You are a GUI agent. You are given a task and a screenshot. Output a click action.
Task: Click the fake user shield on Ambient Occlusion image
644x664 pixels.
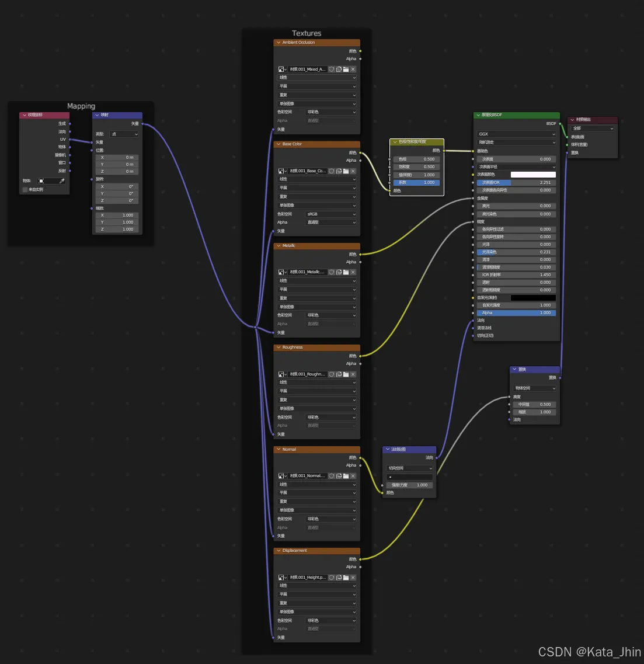click(332, 69)
